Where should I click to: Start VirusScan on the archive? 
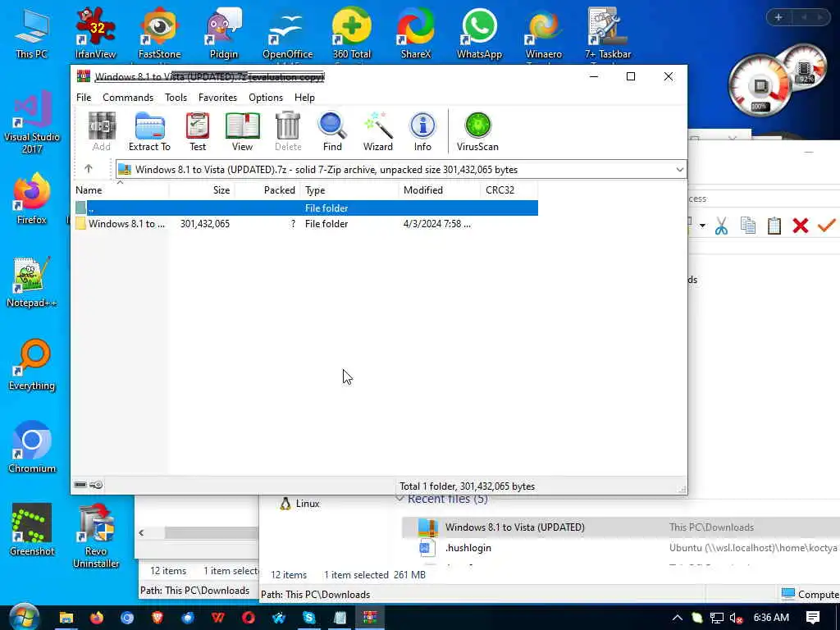click(x=477, y=131)
